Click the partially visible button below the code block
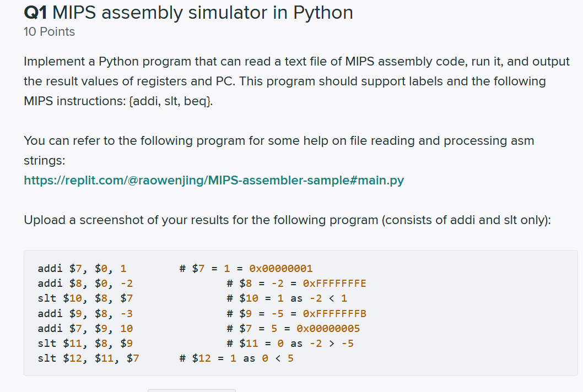 coord(191,390)
